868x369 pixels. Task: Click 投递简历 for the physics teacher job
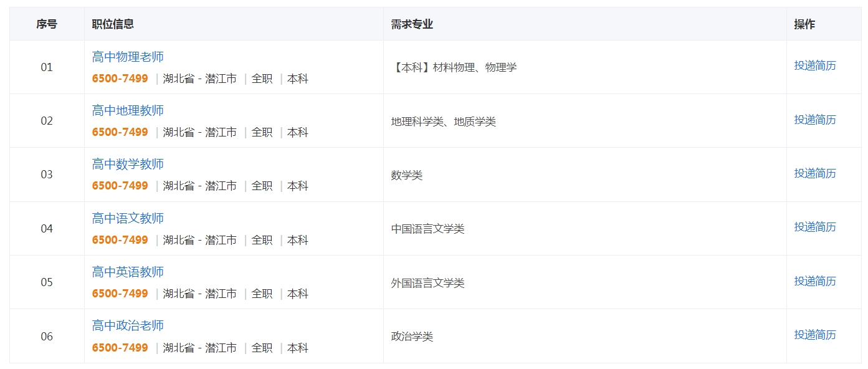pyautogui.click(x=814, y=65)
